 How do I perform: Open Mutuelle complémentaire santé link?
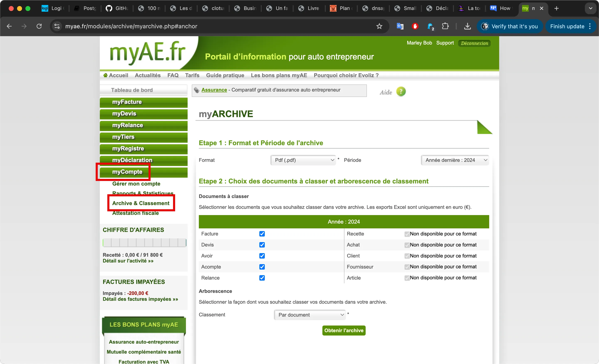coord(144,352)
